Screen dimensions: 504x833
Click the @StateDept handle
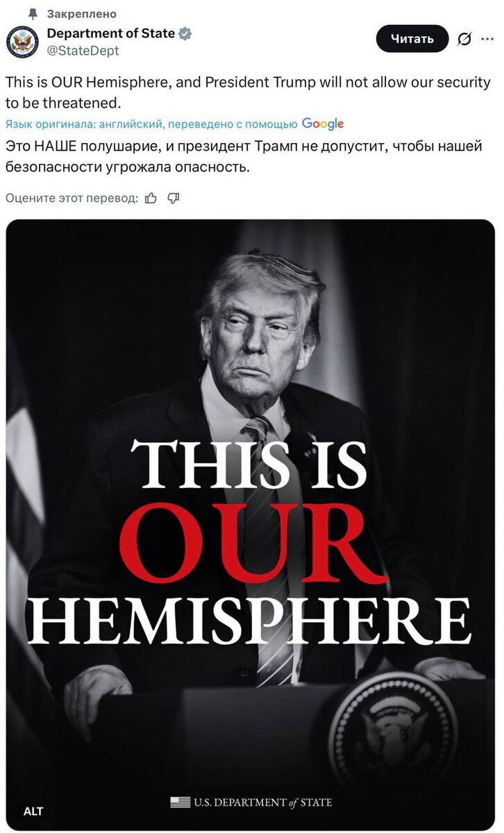(83, 51)
